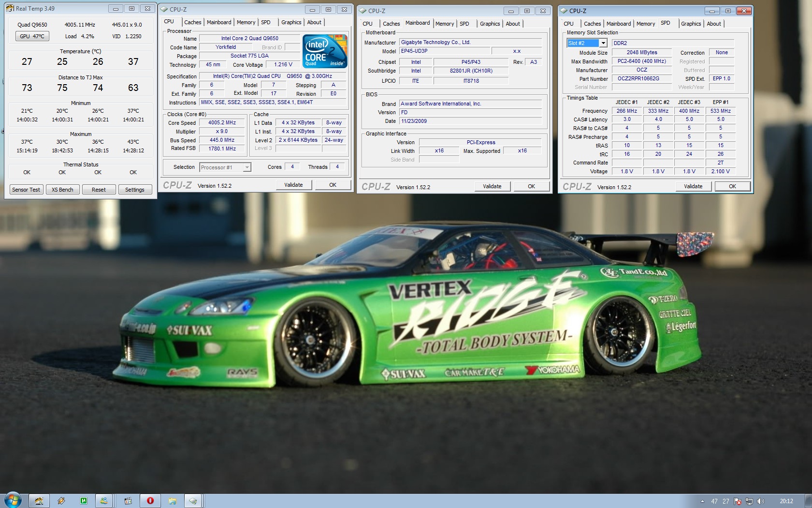
Task: Click OK in the CPU tab window
Action: [333, 185]
